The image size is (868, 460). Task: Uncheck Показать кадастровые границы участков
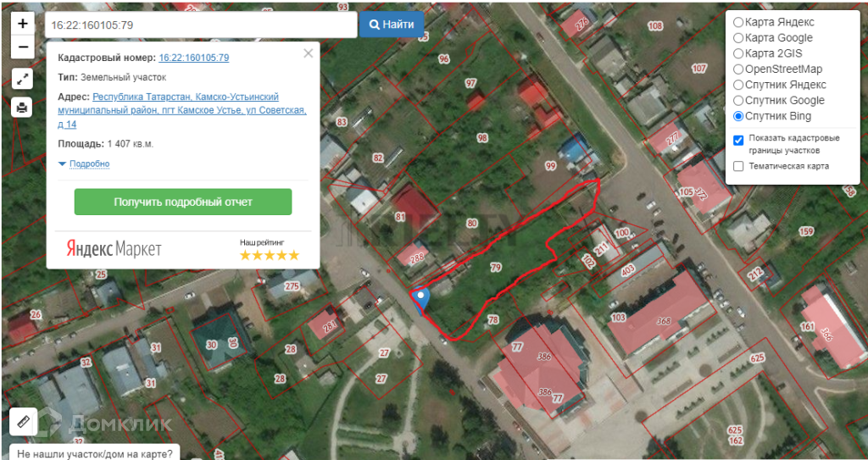click(x=738, y=141)
